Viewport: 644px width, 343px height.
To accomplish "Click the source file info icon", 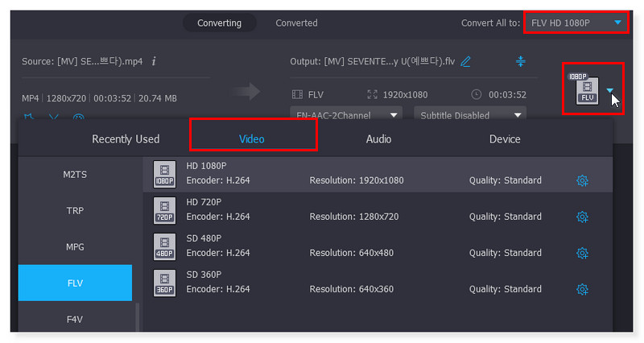I will click(x=154, y=61).
